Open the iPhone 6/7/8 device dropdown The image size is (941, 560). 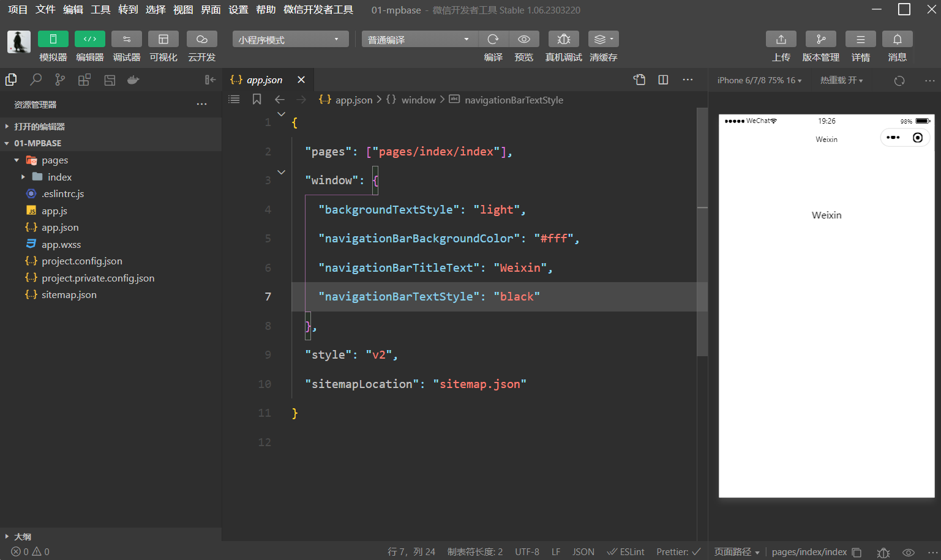(x=759, y=81)
